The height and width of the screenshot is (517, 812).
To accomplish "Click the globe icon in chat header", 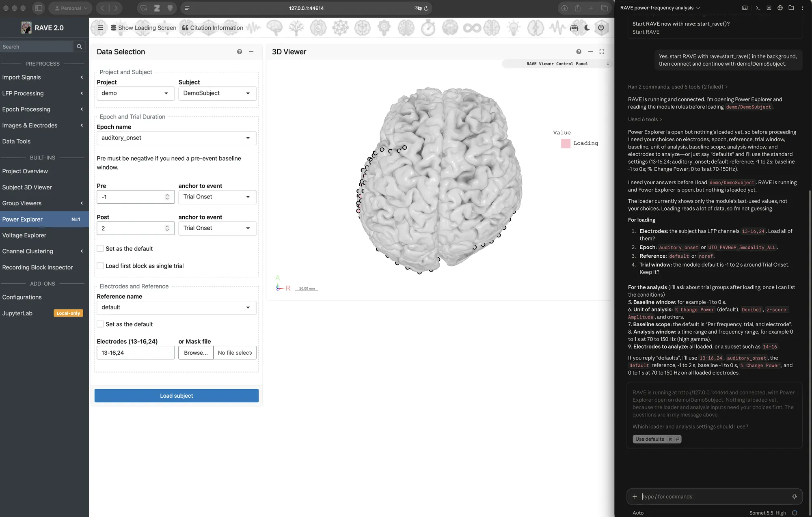I will (780, 8).
